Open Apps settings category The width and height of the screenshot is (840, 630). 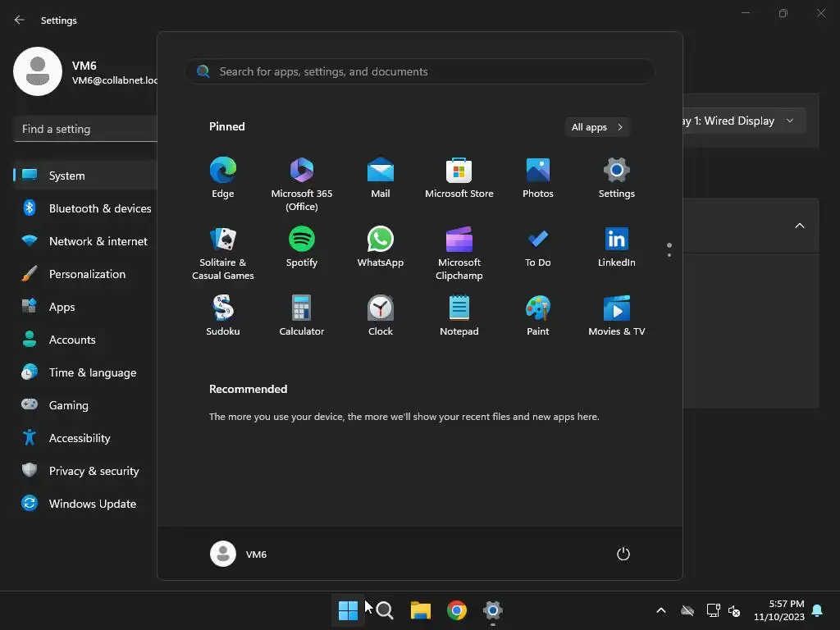pos(85,307)
